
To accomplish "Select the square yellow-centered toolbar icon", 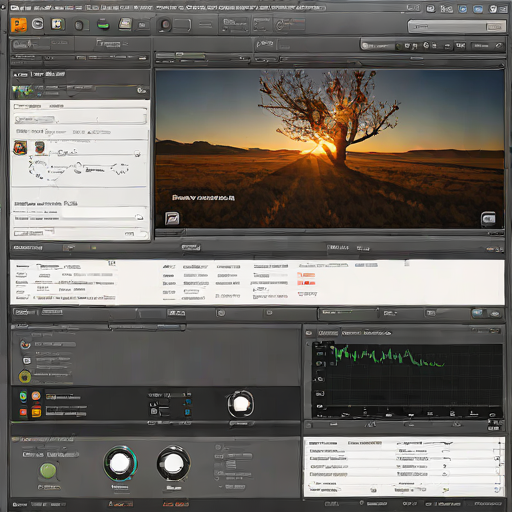I will pyautogui.click(x=57, y=24).
